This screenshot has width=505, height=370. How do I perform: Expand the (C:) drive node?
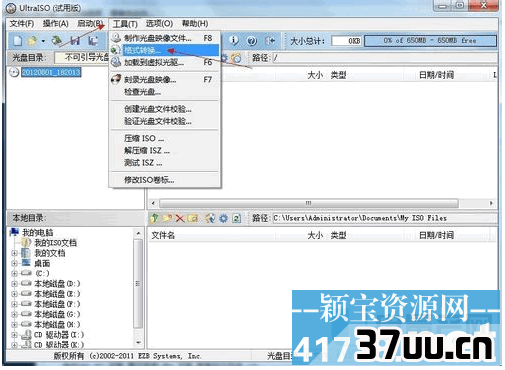(x=14, y=273)
